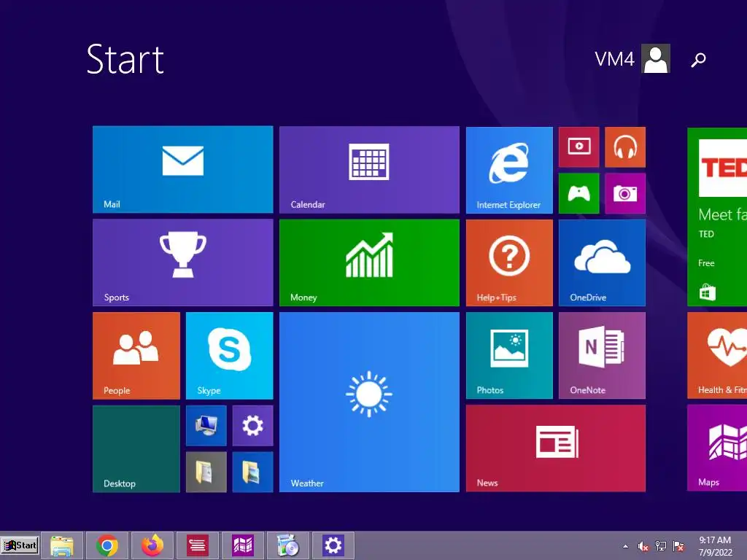Open the OneNote tile
This screenshot has width=747, height=560.
[602, 355]
